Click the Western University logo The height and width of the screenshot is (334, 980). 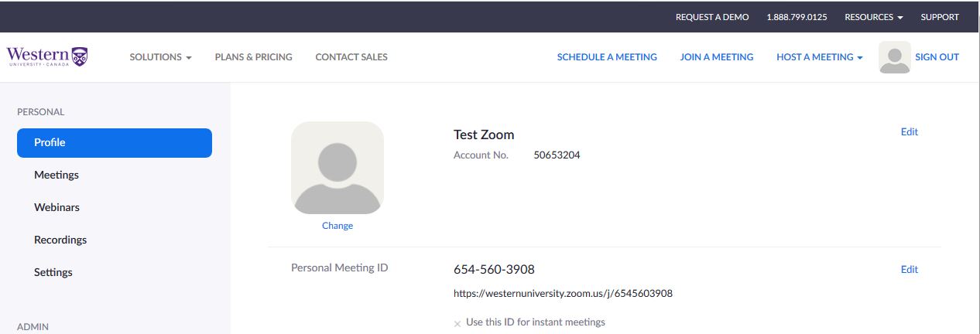(47, 56)
